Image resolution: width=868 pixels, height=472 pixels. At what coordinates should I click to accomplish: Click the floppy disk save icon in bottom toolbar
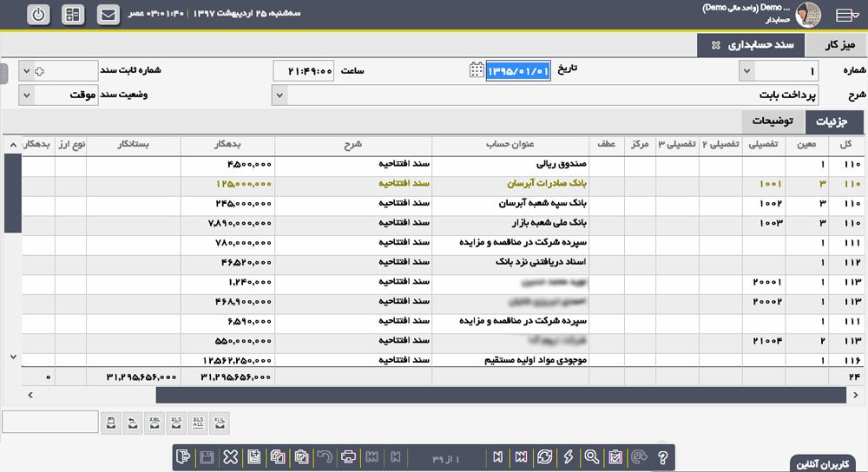pos(207,457)
